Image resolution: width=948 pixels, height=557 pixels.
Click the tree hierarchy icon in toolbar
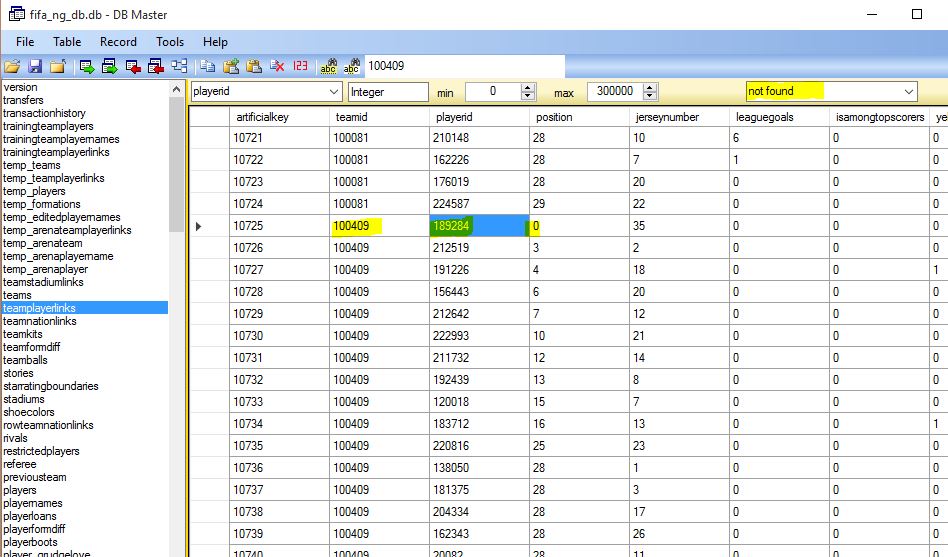[179, 67]
